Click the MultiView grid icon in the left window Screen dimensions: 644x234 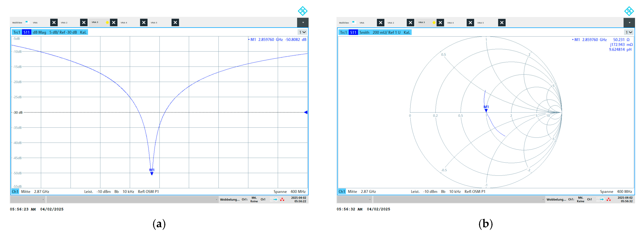(27, 22)
